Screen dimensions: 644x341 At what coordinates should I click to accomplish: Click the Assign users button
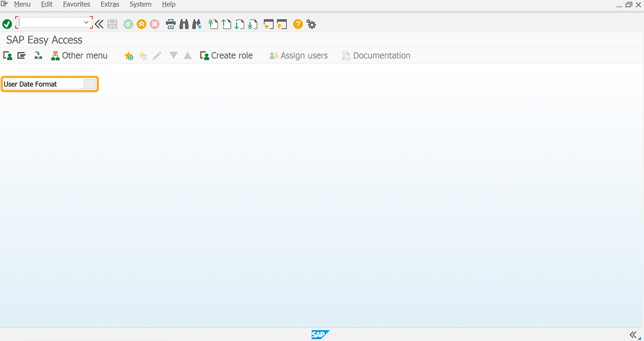click(298, 55)
